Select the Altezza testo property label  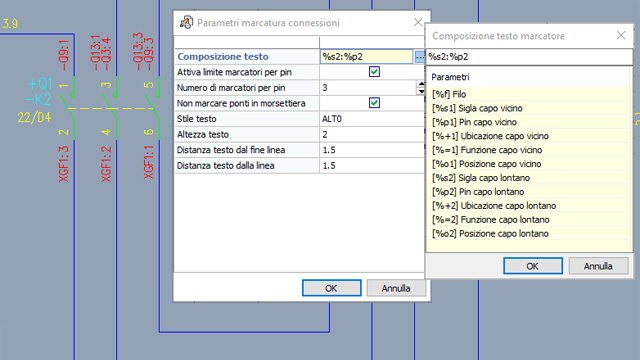[202, 134]
